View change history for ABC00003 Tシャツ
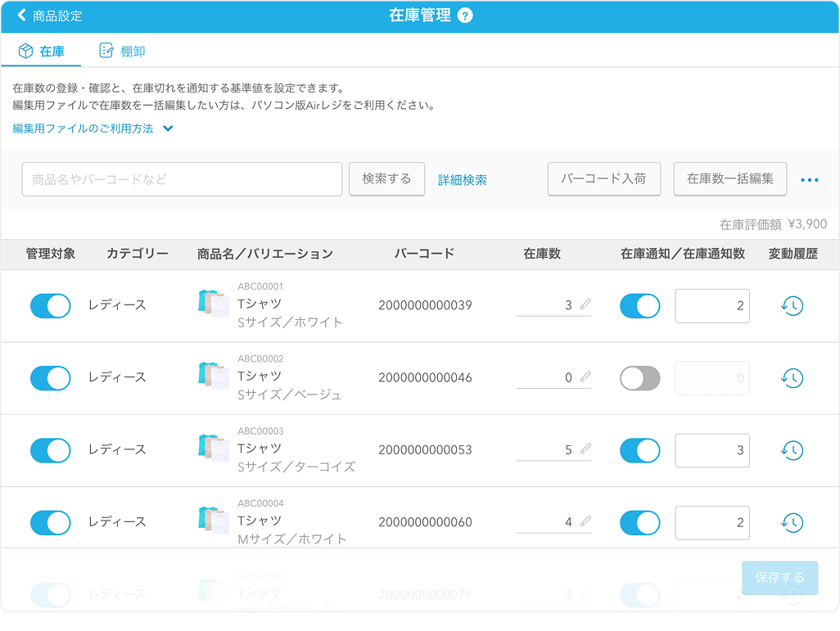This screenshot has width=840, height=631. tap(792, 450)
